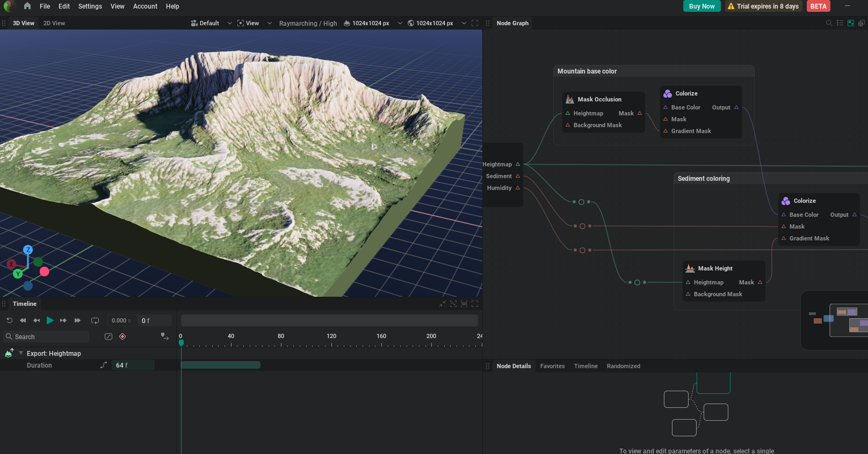Click the Buy Now button
This screenshot has height=454, width=868.
coord(701,6)
